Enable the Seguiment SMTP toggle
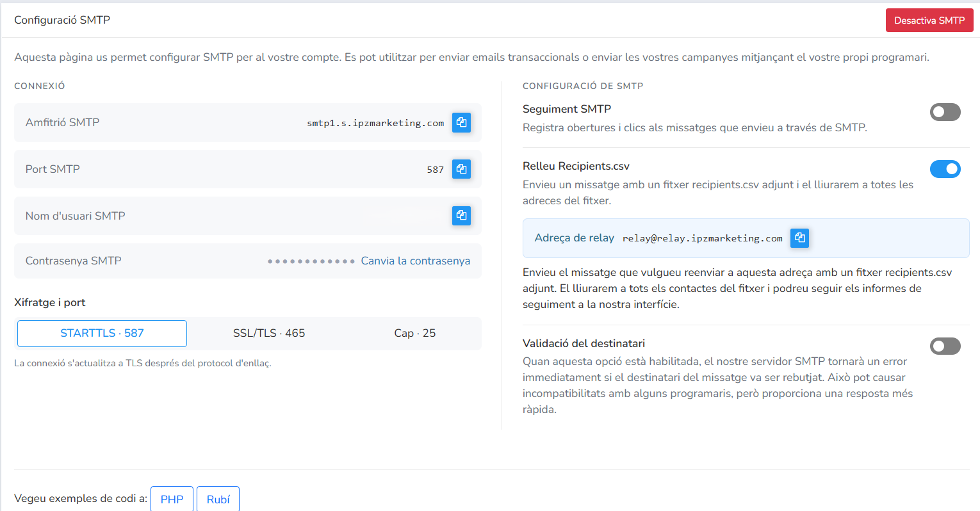 945,112
